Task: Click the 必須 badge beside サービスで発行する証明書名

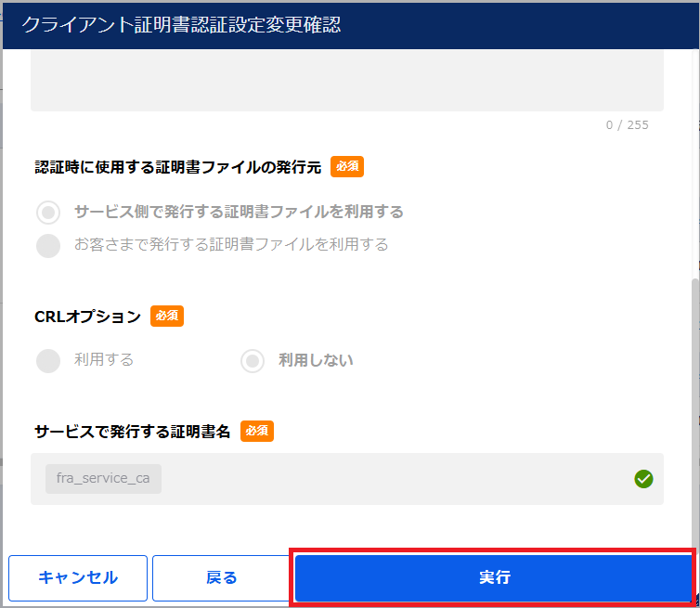Action: (257, 431)
